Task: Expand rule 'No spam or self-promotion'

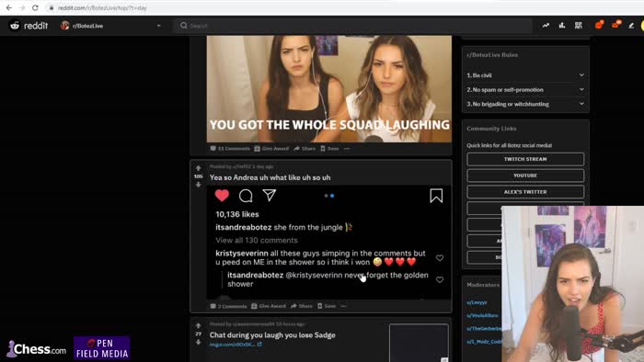Action: coord(525,90)
